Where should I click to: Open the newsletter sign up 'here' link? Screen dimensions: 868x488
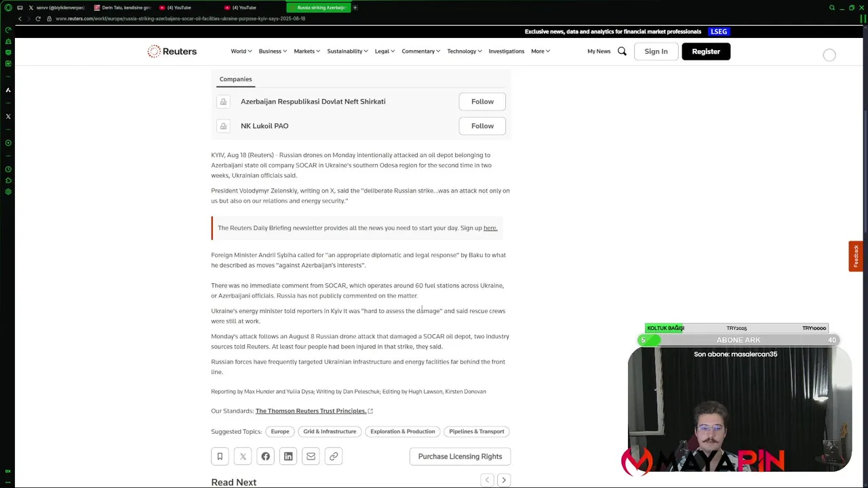[490, 228]
